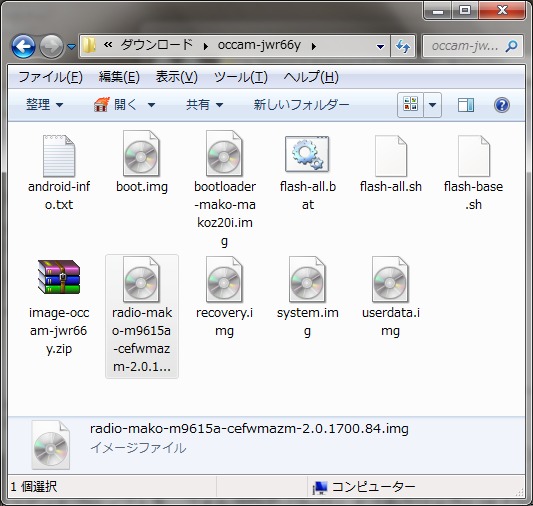The width and height of the screenshot is (533, 506).
Task: Click the image-occam-jwr66y.zip file name
Action: (x=59, y=330)
